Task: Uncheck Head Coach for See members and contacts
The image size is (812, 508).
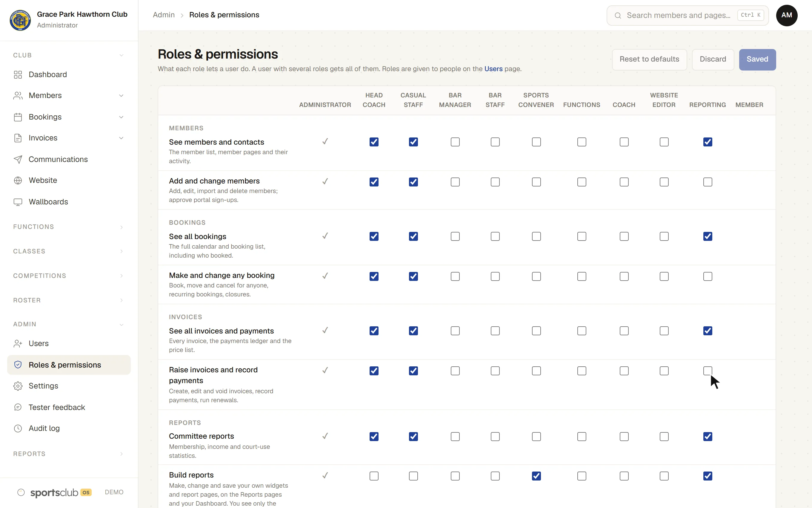Action: point(374,142)
